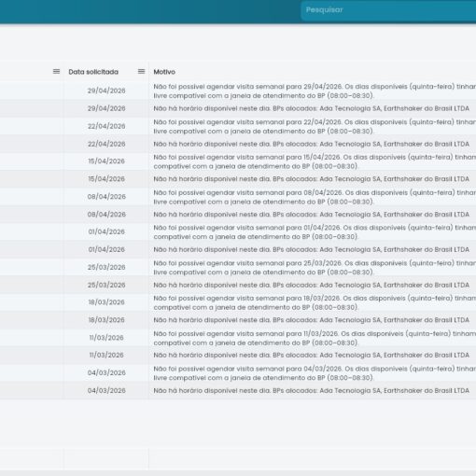The width and height of the screenshot is (476, 476).
Task: Select motivo 'visita semanal para 25/03/2026'
Action: (x=315, y=268)
